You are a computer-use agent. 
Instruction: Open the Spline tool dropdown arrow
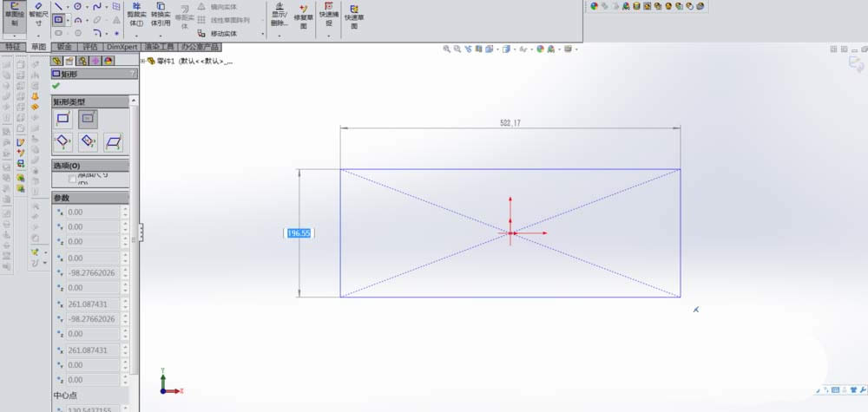click(x=106, y=7)
